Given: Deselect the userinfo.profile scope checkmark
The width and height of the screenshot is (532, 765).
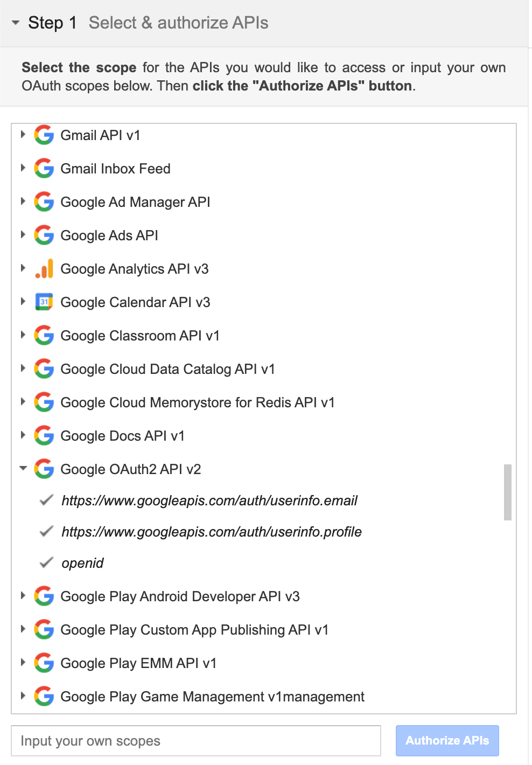Looking at the screenshot, I should 45,531.
